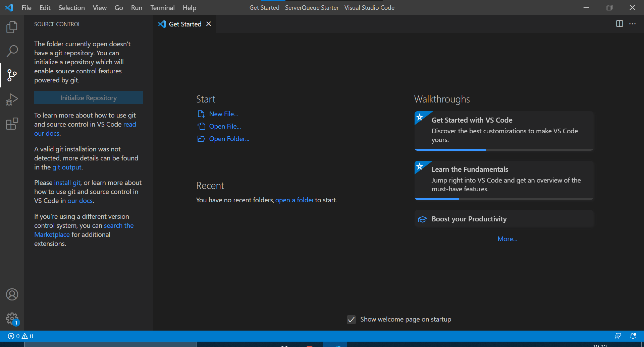Select the Source Control icon
The image size is (644, 347).
tap(12, 75)
